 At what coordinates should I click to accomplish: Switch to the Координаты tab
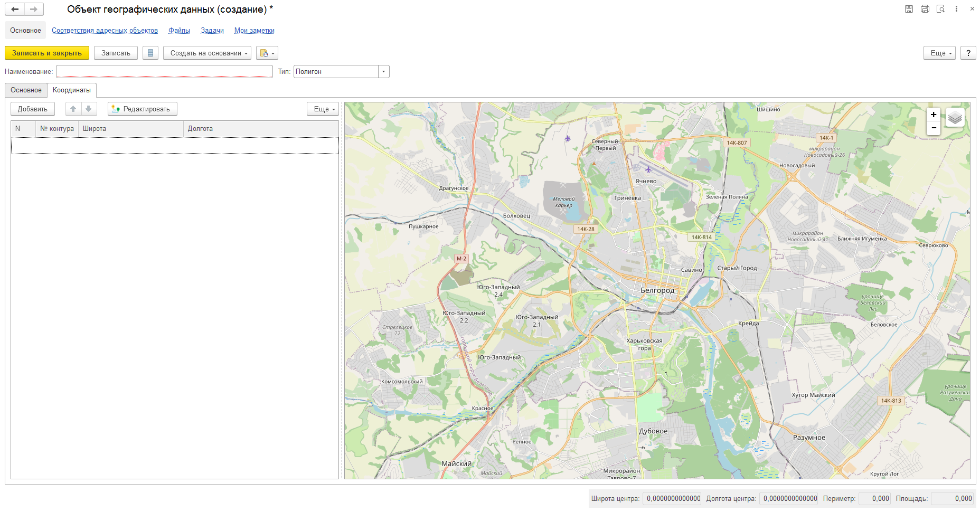point(72,90)
